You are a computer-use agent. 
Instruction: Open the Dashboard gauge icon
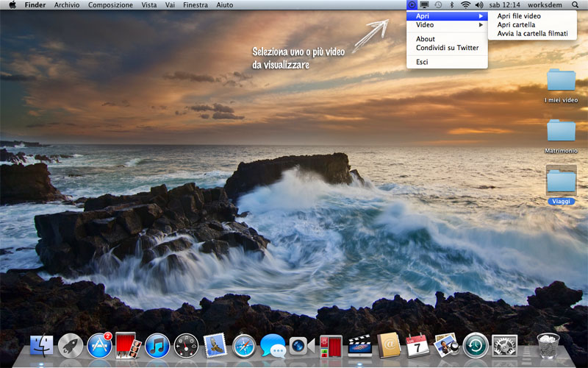(186, 345)
